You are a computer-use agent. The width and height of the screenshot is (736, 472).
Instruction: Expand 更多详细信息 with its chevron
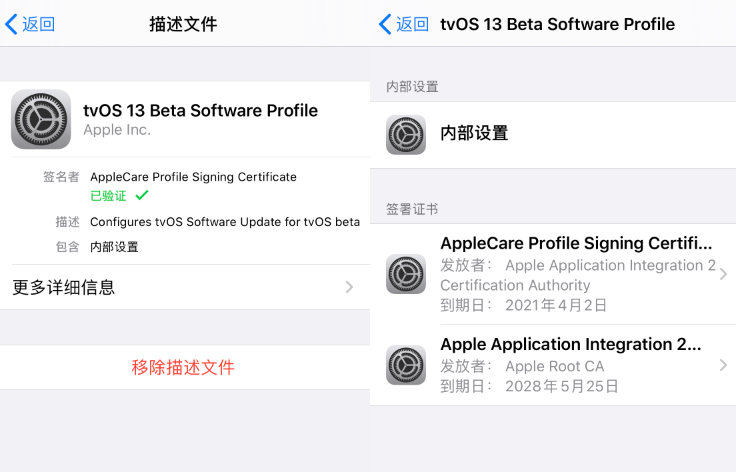tap(349, 288)
